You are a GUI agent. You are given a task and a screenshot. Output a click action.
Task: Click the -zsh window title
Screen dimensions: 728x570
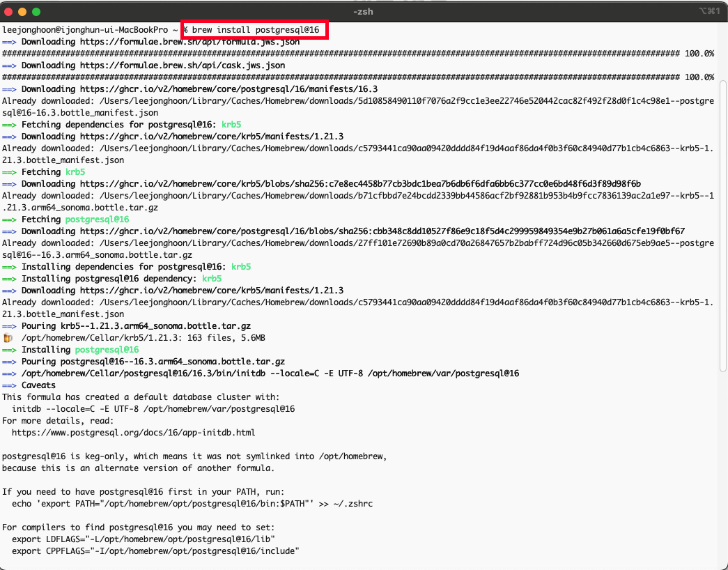(363, 12)
